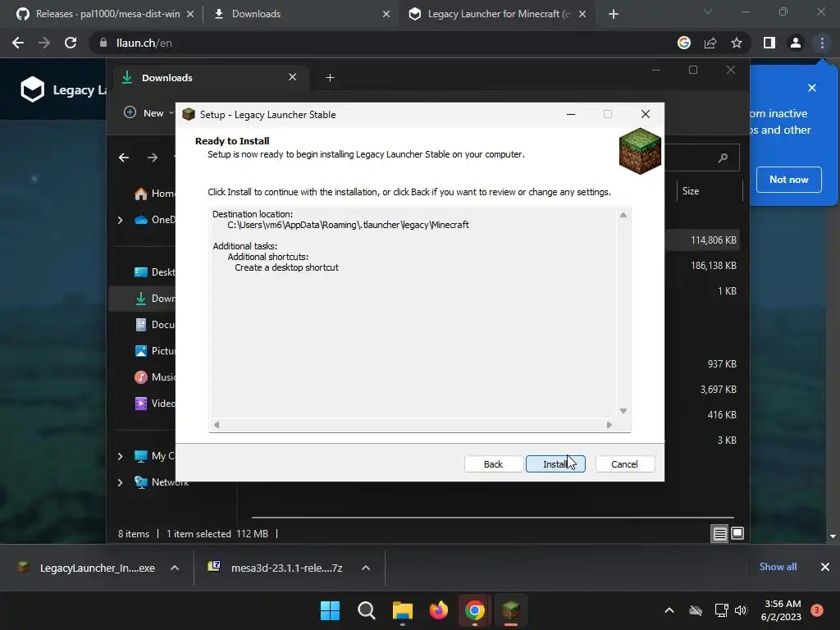Expand the OneDrive tree node
This screenshot has width=840, height=630.
click(x=120, y=220)
